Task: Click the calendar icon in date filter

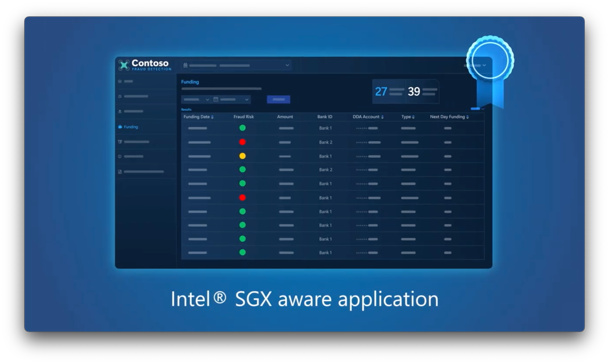Action: (216, 99)
